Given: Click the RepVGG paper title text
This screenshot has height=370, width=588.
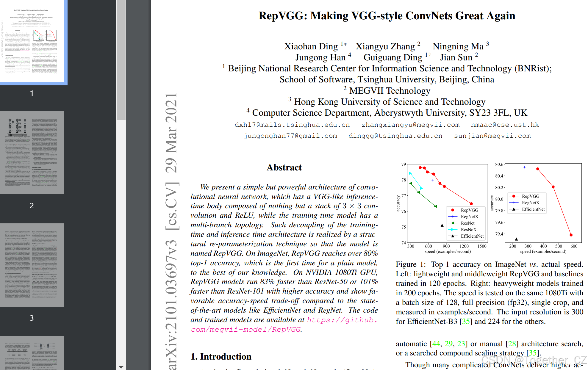Looking at the screenshot, I should pyautogui.click(x=387, y=16).
